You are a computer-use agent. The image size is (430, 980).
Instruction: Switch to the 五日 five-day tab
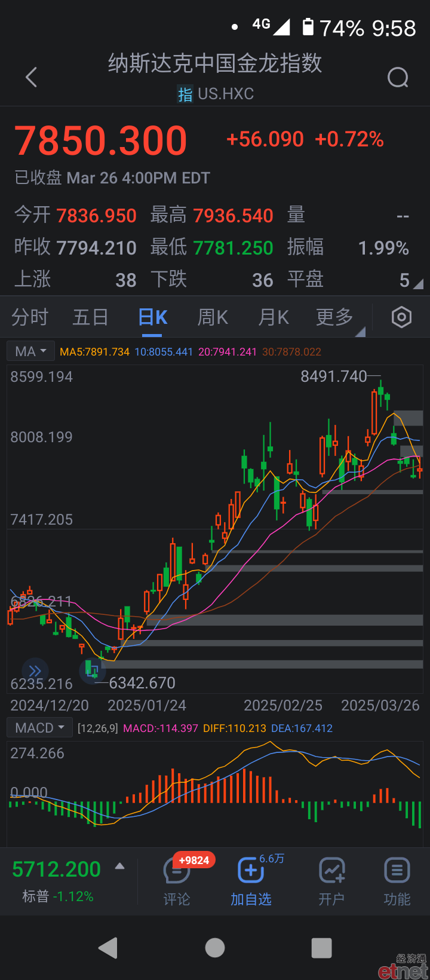(90, 317)
